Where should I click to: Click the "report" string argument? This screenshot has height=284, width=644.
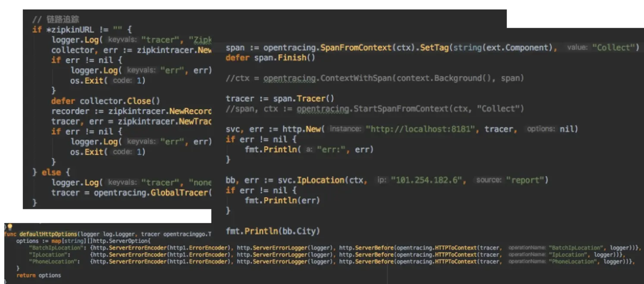pos(525,180)
